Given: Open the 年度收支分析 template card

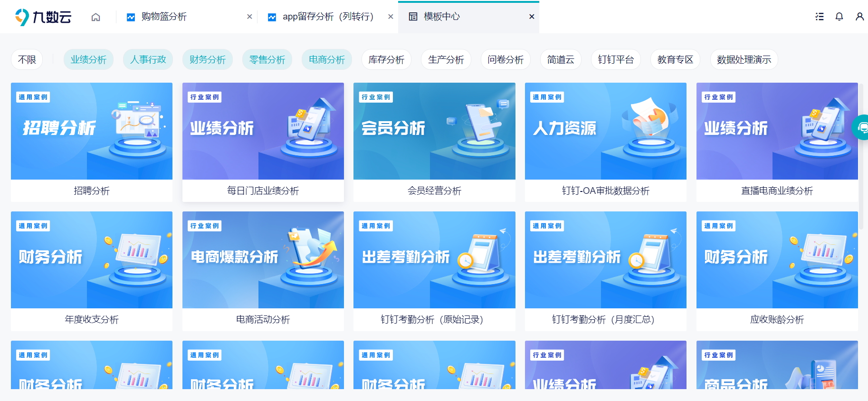Looking at the screenshot, I should pos(92,271).
